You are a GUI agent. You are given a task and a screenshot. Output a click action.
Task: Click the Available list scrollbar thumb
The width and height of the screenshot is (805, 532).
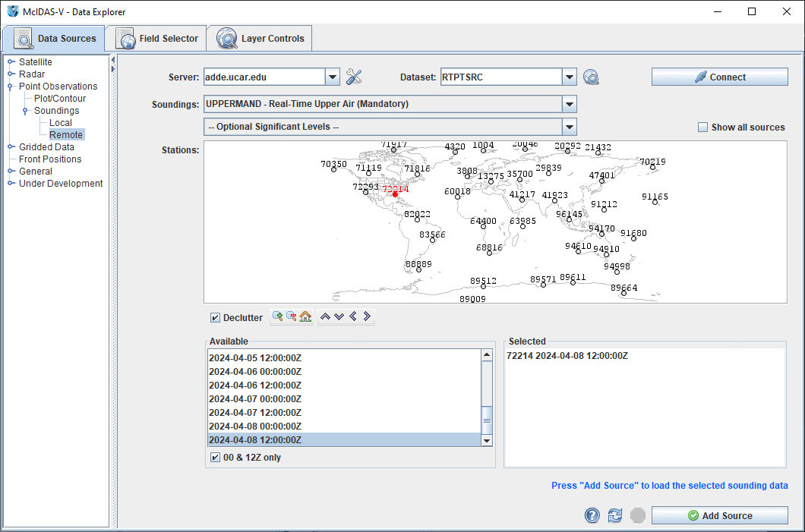[487, 420]
